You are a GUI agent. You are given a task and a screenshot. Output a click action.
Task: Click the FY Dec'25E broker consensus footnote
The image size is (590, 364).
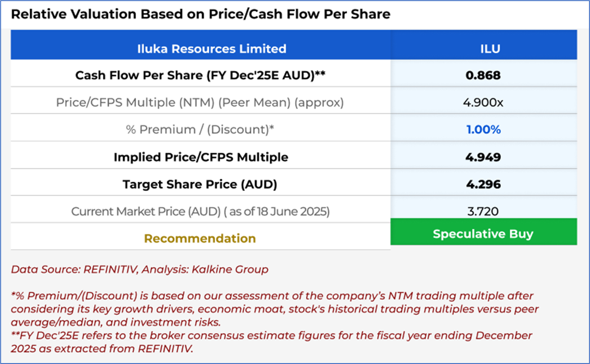coord(272,342)
